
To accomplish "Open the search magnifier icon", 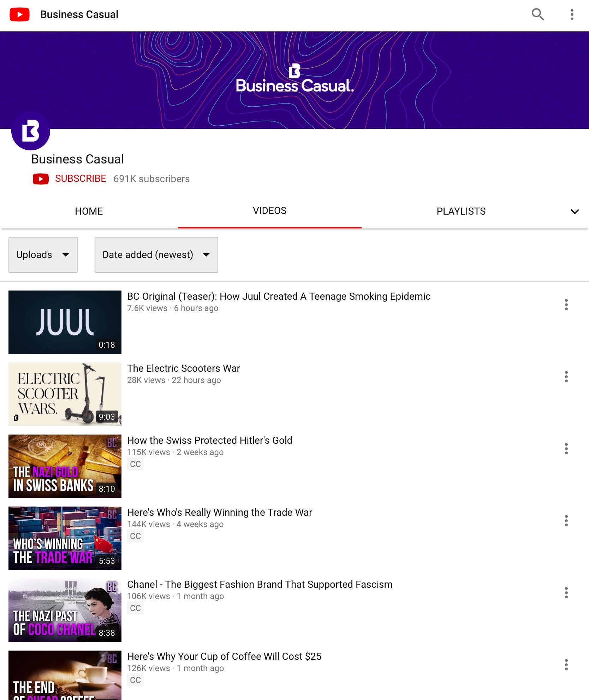I will pyautogui.click(x=537, y=14).
